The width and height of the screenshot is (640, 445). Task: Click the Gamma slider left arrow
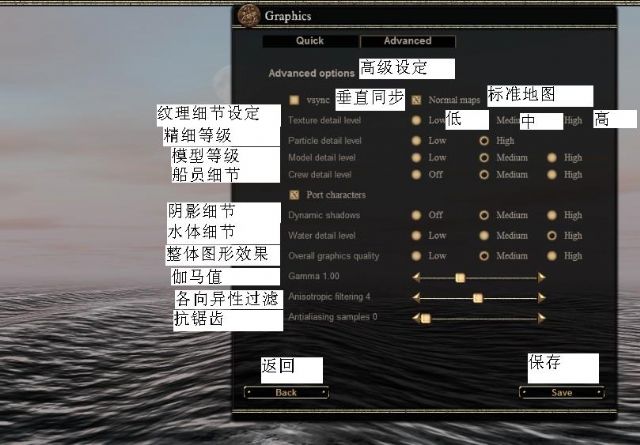416,278
